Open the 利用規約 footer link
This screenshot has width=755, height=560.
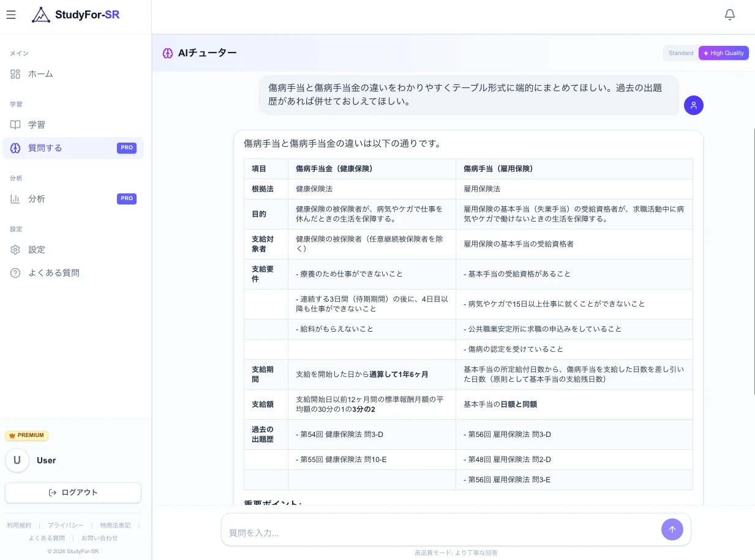click(19, 525)
